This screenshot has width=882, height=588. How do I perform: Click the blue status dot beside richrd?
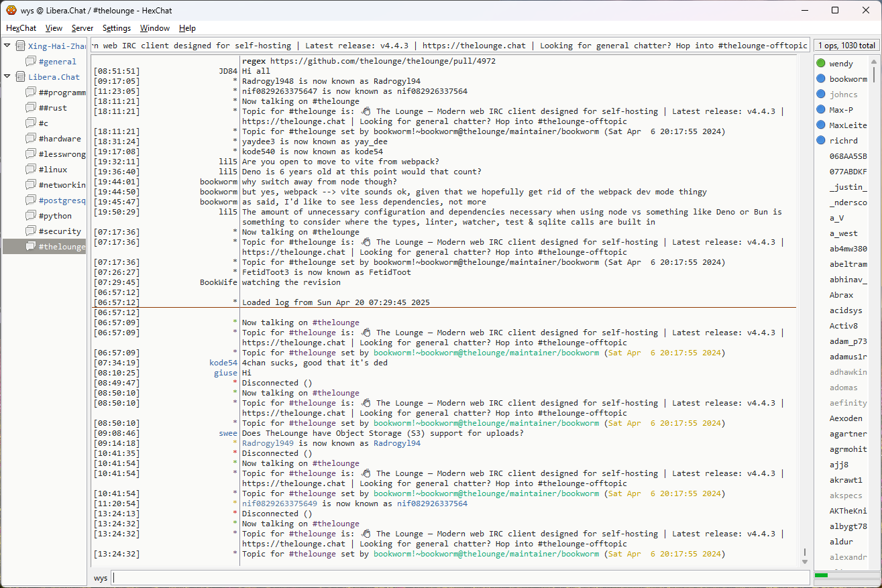pos(821,141)
